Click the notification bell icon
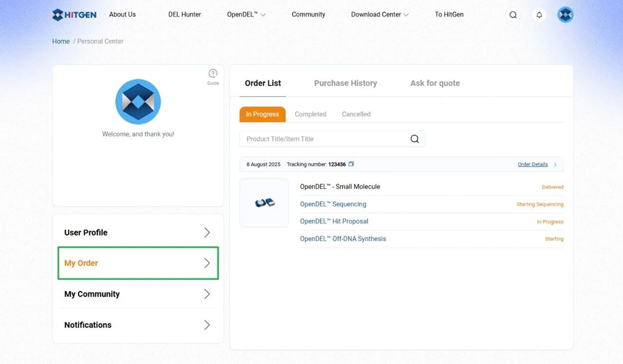 539,15
